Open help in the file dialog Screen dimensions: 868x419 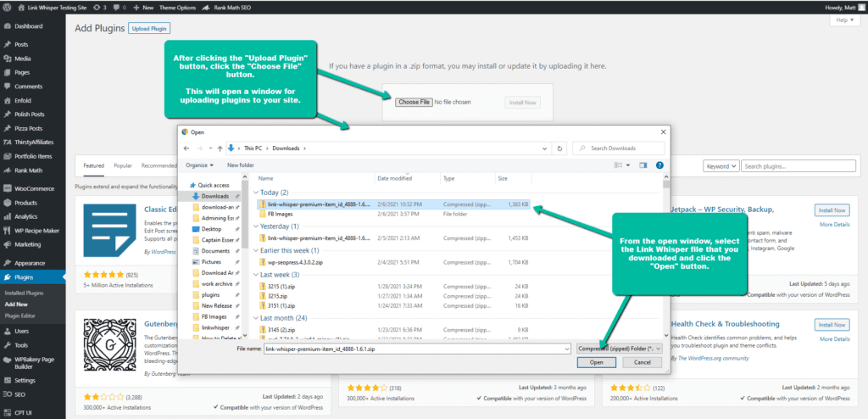pyautogui.click(x=659, y=165)
